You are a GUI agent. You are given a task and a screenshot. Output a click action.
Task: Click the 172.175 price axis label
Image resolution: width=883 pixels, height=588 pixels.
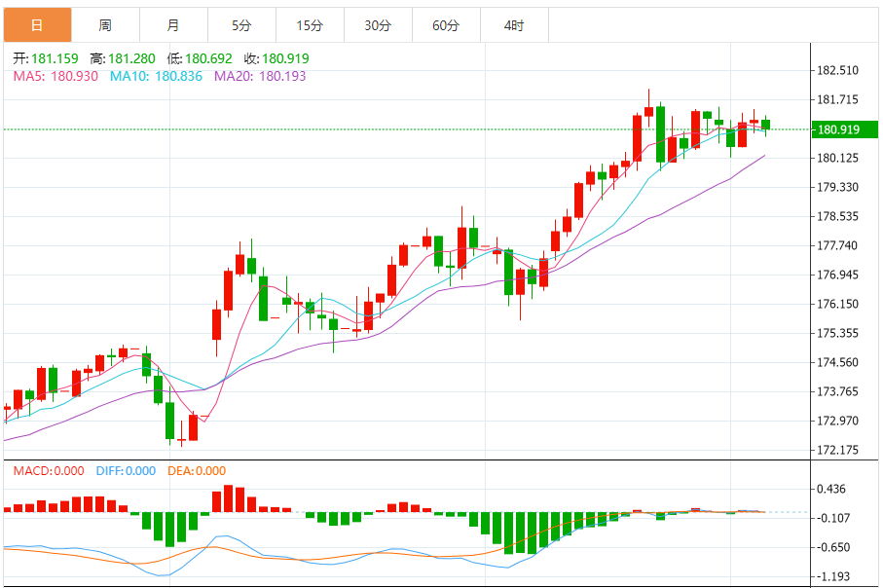click(838, 450)
